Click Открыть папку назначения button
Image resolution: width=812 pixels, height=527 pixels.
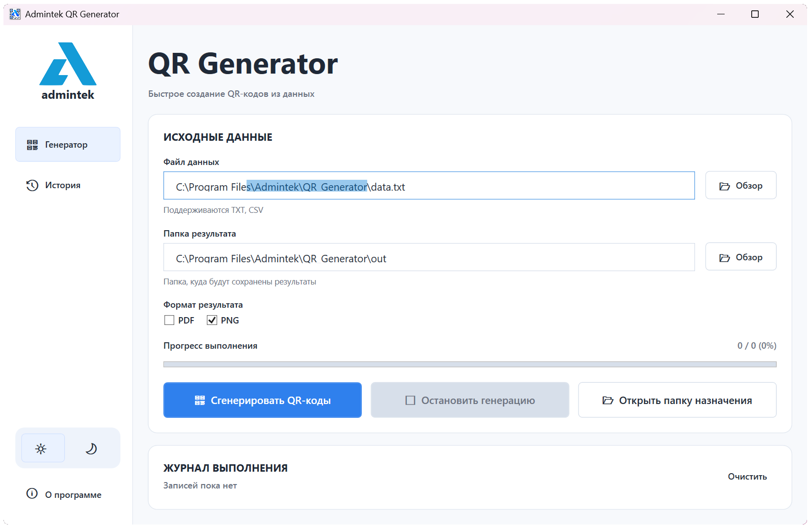tap(677, 400)
